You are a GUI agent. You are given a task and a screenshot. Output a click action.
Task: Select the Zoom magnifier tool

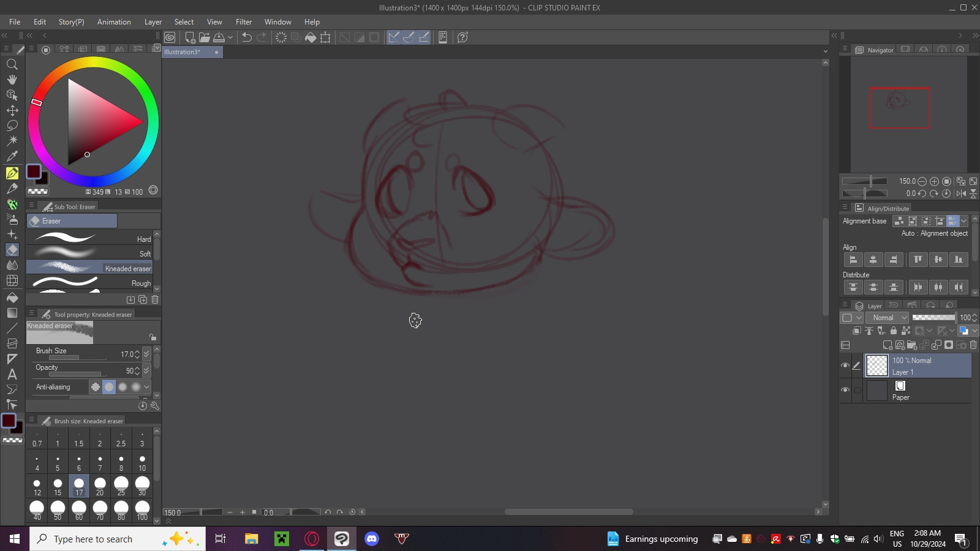(12, 64)
